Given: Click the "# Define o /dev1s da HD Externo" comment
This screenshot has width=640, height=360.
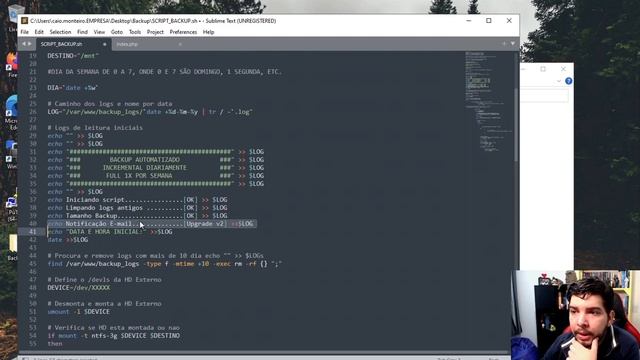Looking at the screenshot, I should 104,280.
